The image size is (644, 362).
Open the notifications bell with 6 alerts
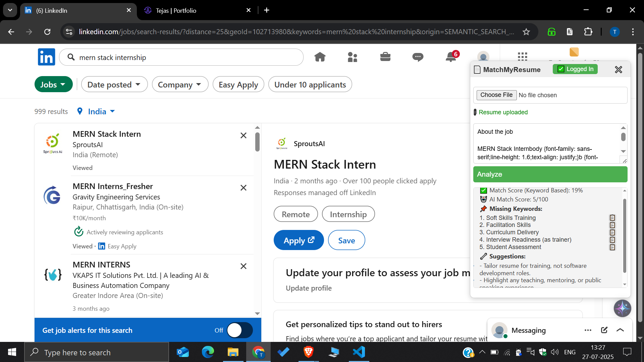(x=451, y=57)
